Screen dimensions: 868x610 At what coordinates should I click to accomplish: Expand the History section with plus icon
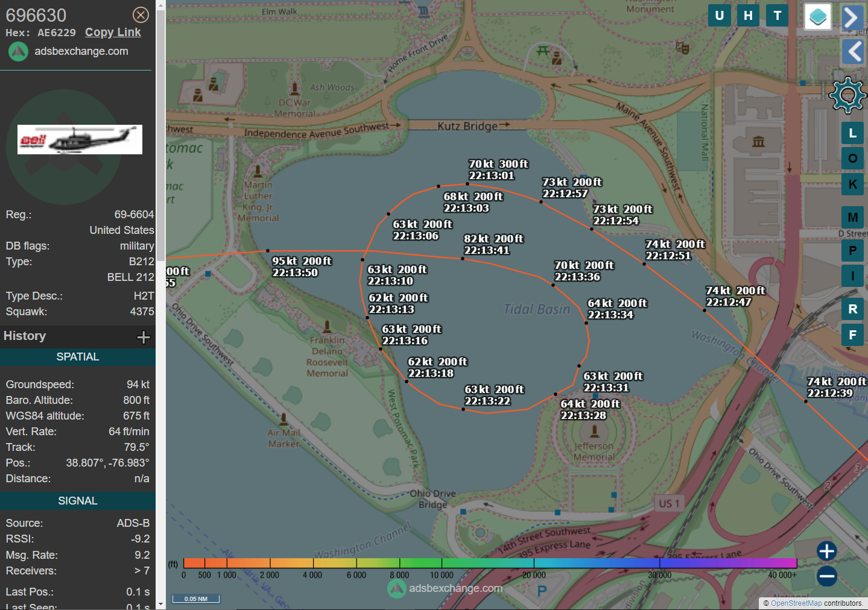[144, 337]
